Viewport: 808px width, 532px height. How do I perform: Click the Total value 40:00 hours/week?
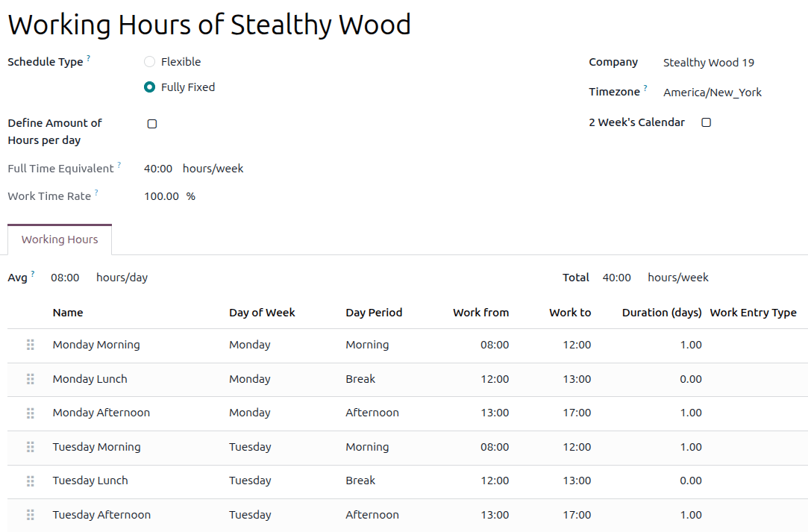(x=656, y=278)
